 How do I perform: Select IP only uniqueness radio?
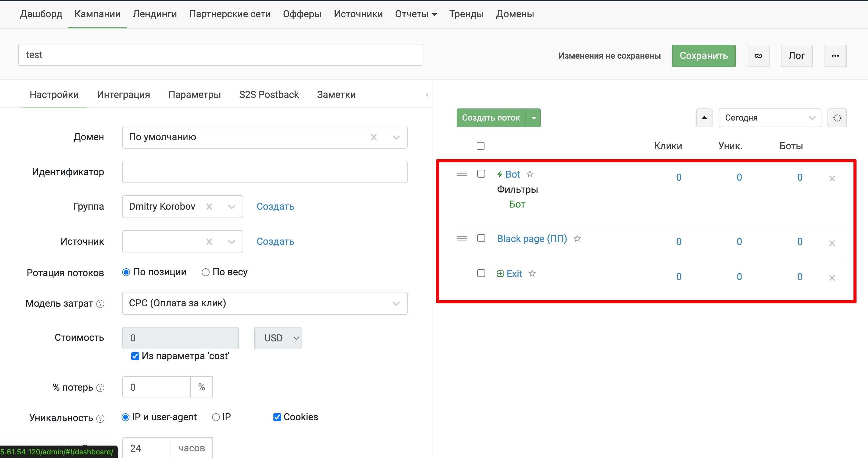[x=216, y=417]
